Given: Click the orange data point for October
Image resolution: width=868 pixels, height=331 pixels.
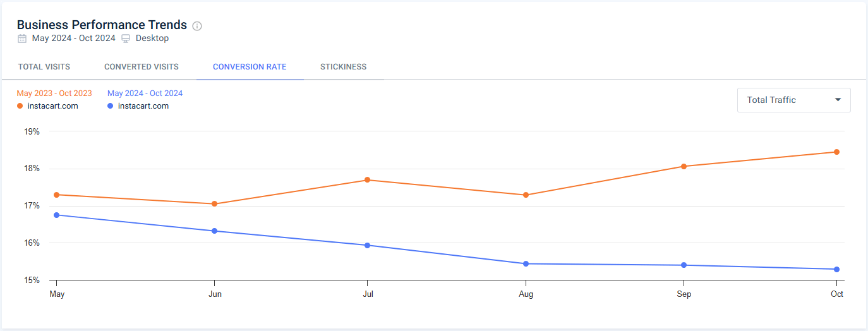Looking at the screenshot, I should [x=836, y=152].
